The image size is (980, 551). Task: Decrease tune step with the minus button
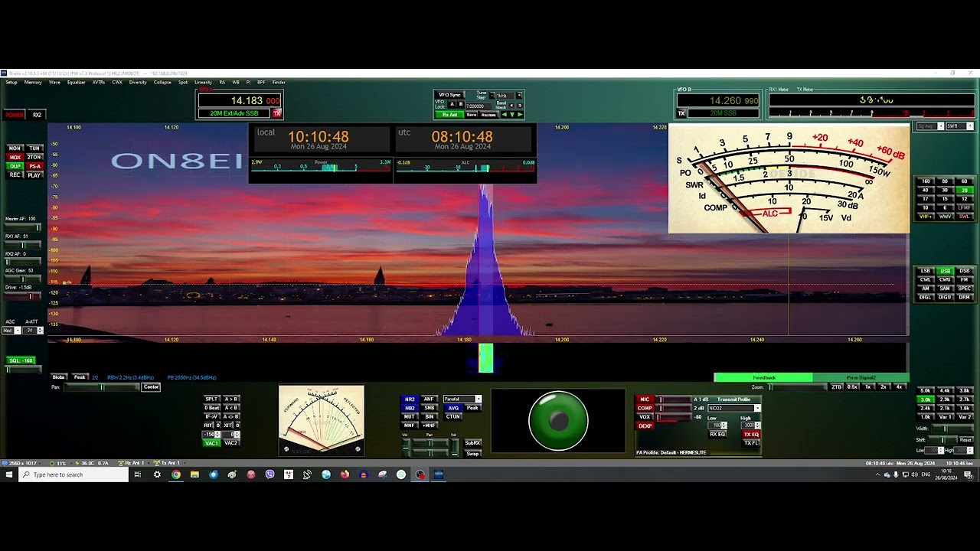(492, 95)
